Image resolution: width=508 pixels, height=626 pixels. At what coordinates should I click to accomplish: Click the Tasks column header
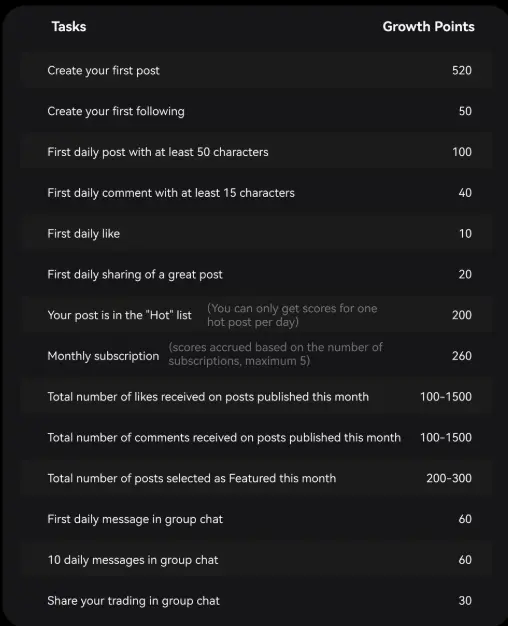[69, 27]
